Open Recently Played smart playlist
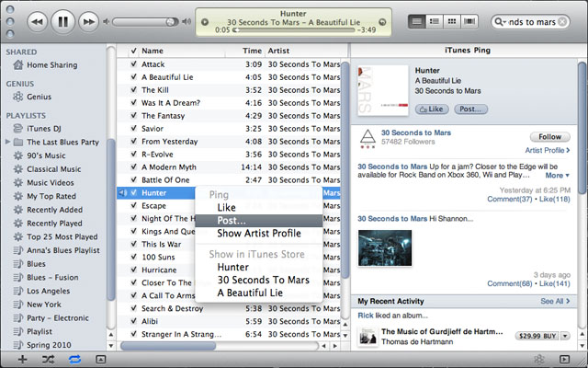The height and width of the screenshot is (368, 588). (x=54, y=223)
